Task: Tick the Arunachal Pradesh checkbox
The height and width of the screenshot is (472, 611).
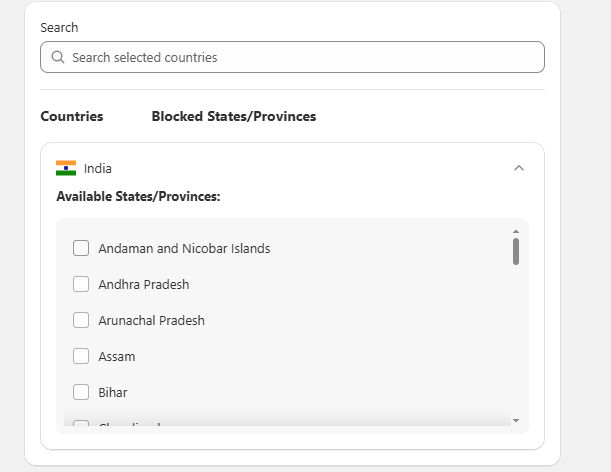Action: coord(81,320)
